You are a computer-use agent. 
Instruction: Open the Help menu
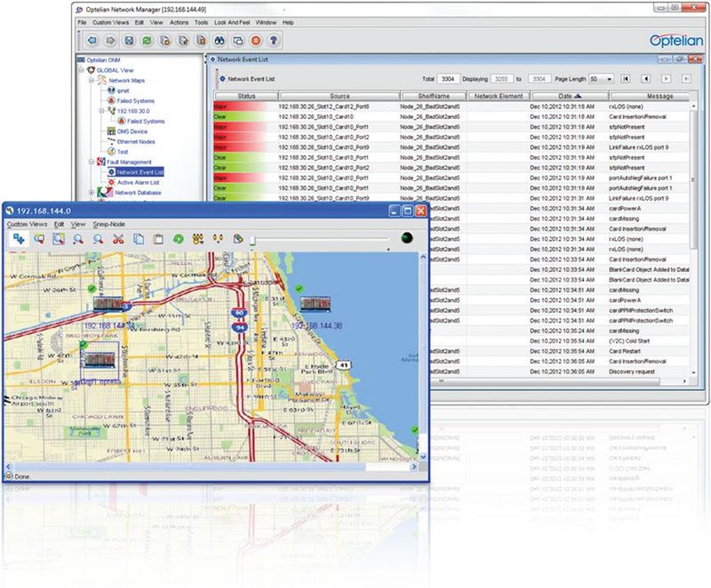tap(288, 22)
